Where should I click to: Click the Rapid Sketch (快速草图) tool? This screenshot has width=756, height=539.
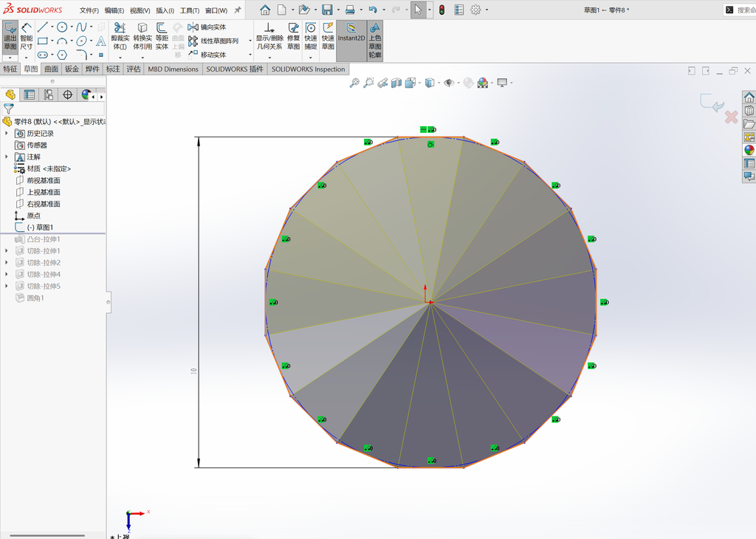pos(328,36)
